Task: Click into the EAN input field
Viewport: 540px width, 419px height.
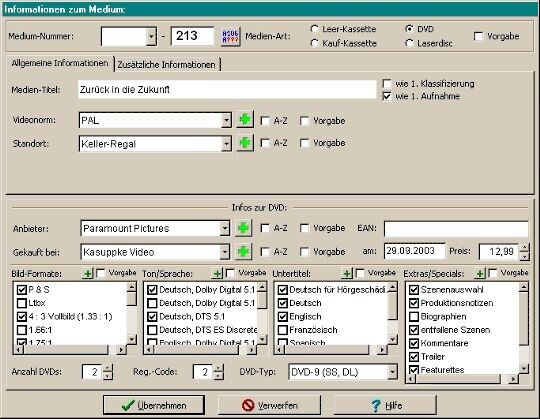Action: point(456,229)
